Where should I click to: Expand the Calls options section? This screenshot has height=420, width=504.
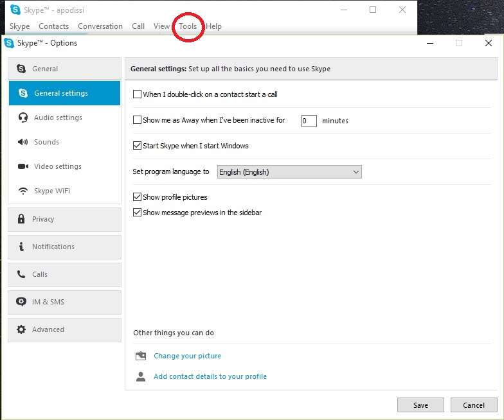point(64,275)
